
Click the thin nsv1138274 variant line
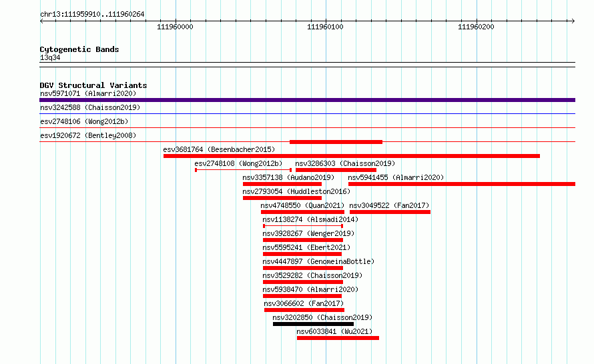[303, 226]
